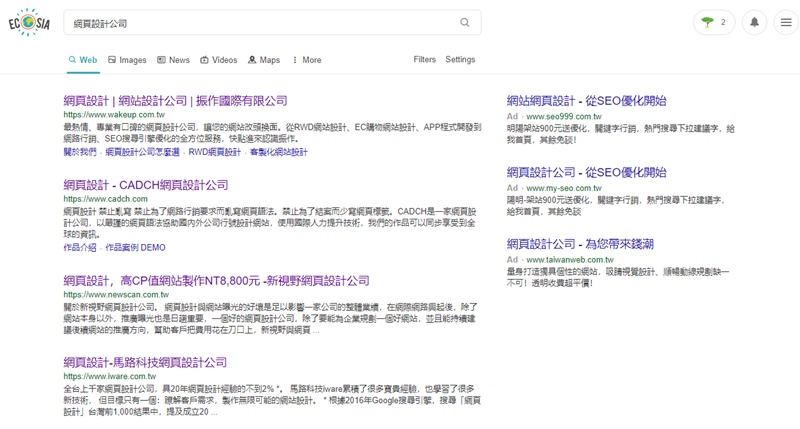Switch to the Images tab
This screenshot has width=800, height=429.
coord(127,60)
